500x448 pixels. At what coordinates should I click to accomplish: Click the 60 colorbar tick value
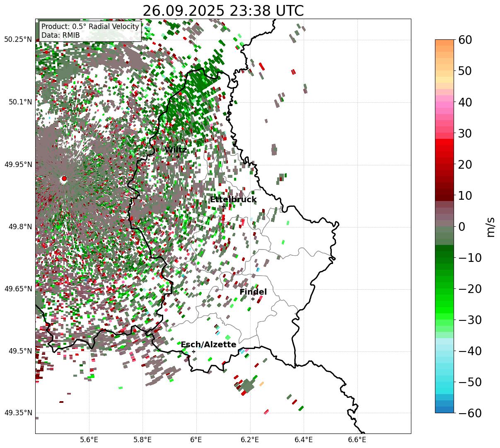pos(465,40)
